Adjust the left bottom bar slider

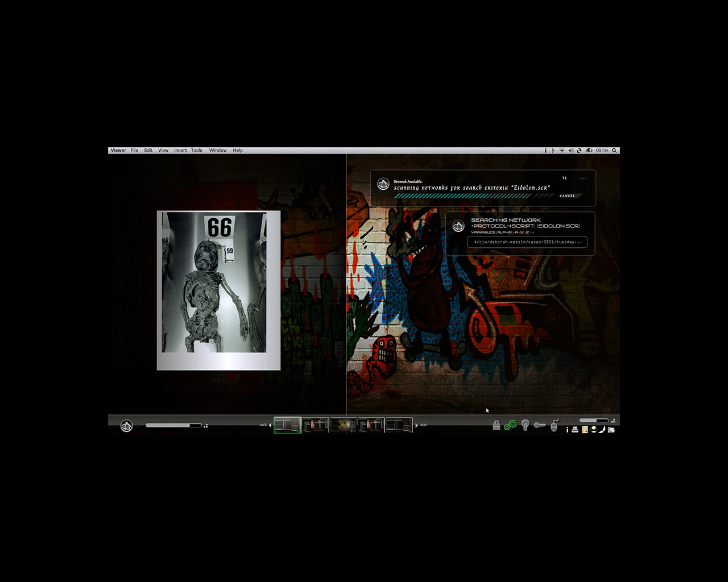173,425
